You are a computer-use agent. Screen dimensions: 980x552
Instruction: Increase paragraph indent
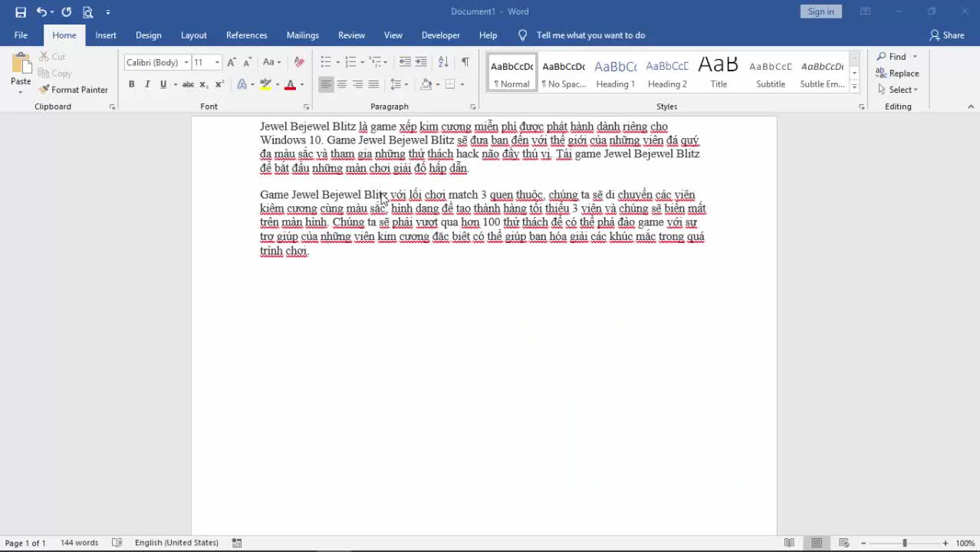[x=421, y=62]
